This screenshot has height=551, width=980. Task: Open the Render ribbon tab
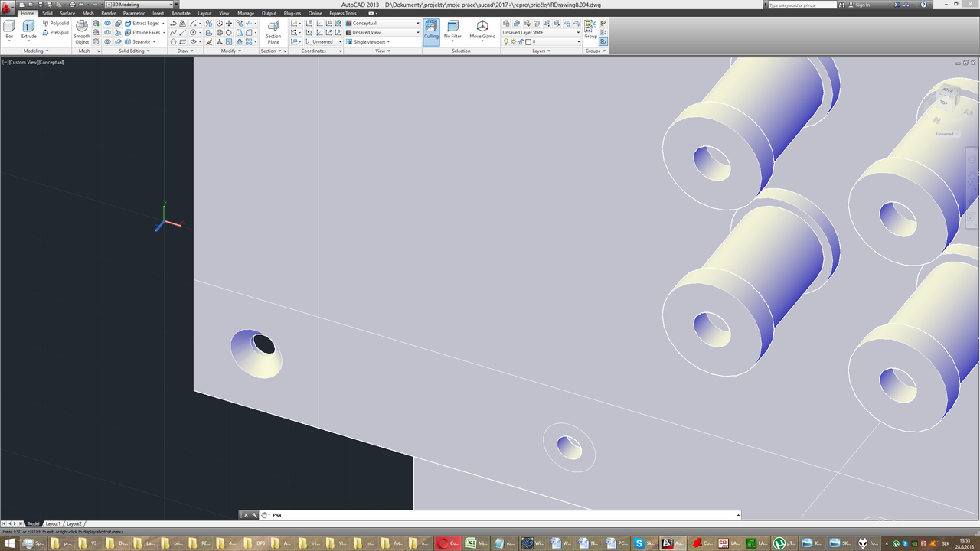pyautogui.click(x=109, y=13)
